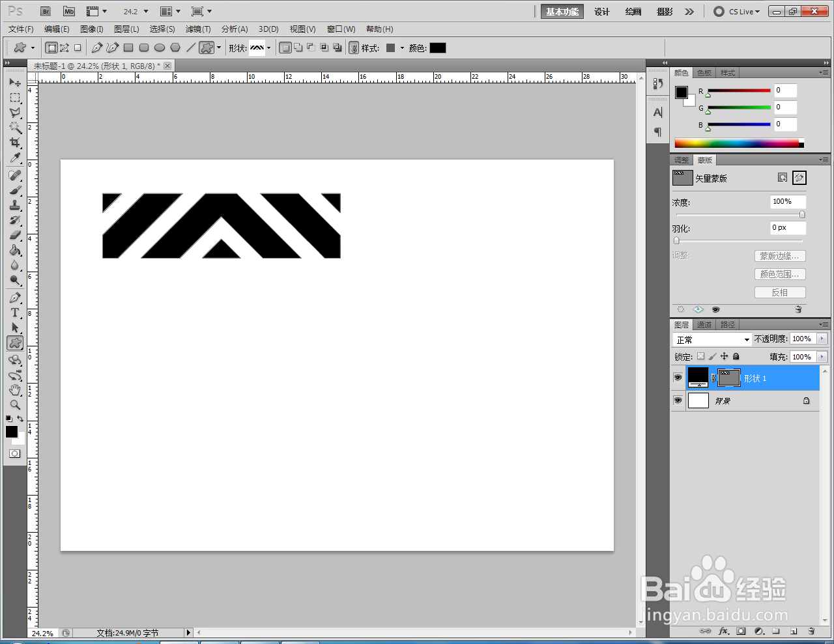Hide the 背景 layer
Viewport: 834px width, 644px height.
click(x=678, y=400)
